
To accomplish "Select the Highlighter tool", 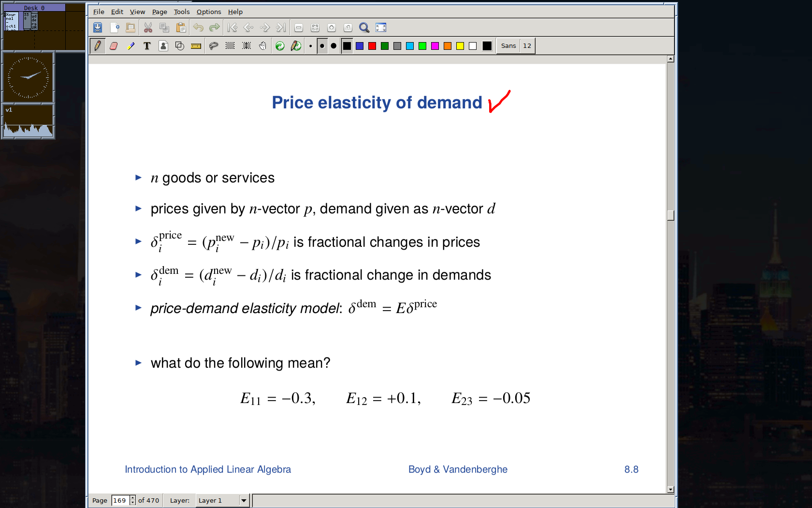I will pyautogui.click(x=130, y=46).
